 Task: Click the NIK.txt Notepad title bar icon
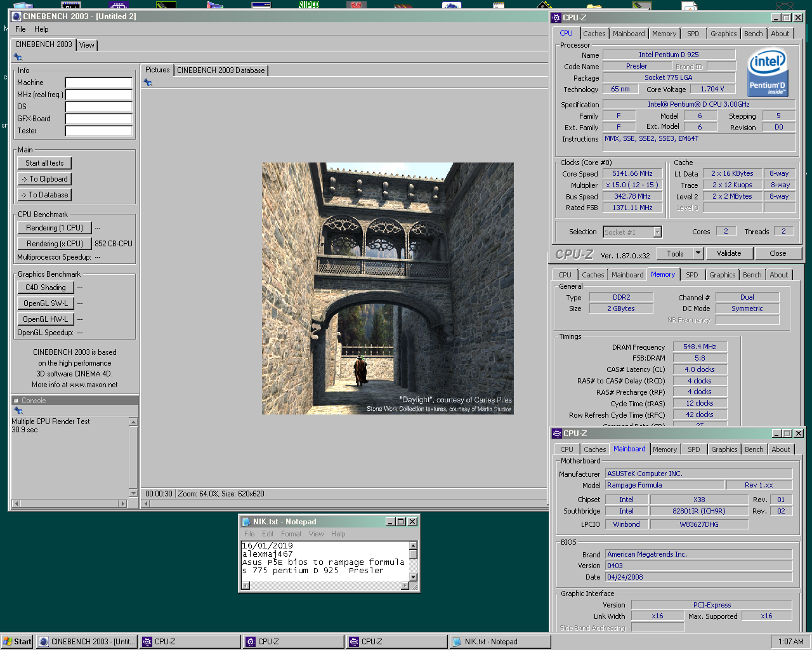pyautogui.click(x=246, y=522)
